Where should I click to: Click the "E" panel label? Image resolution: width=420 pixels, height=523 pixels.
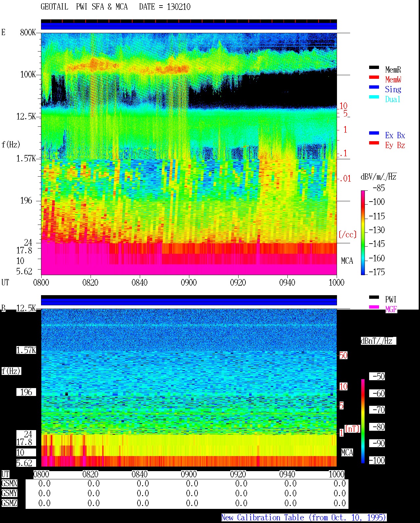(4, 32)
